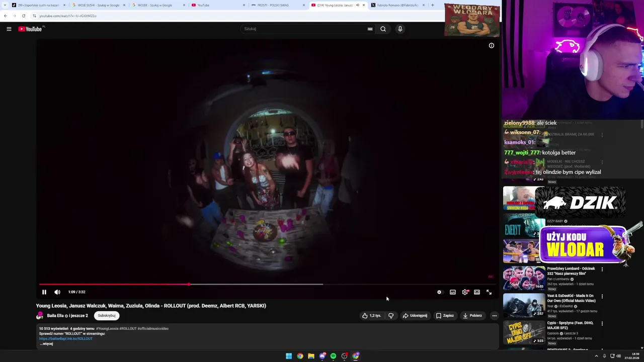Image resolution: width=644 pixels, height=362 pixels.
Task: Open player settings gear
Action: pos(465,292)
